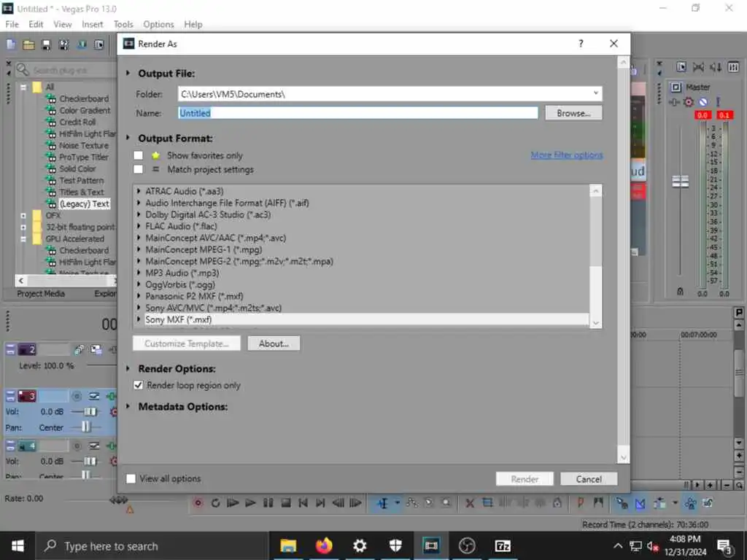Click the Master bus volume fader

680,182
